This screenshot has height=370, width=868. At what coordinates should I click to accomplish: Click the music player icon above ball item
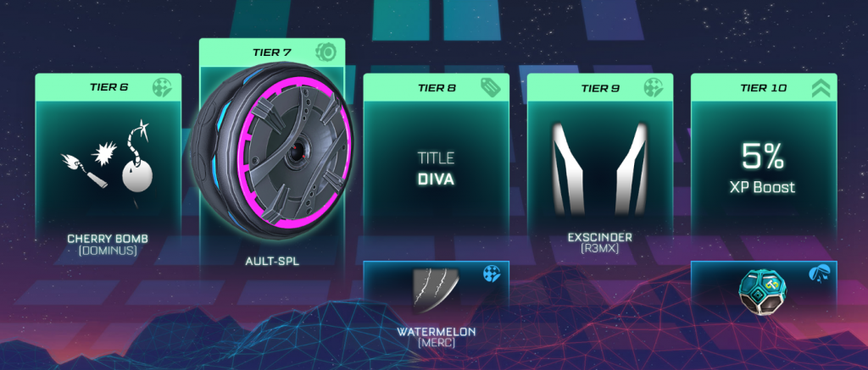pos(819,273)
